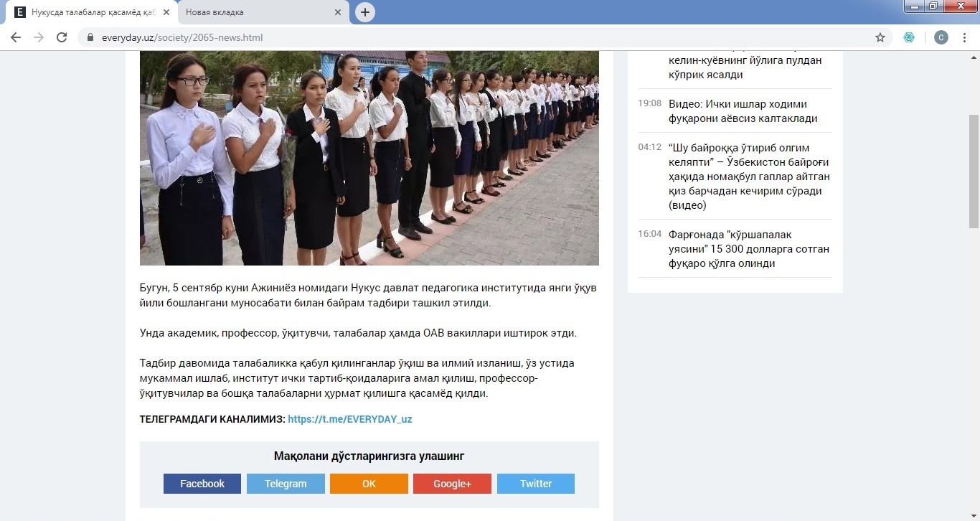980x521 pixels.
Task: Switch to the Новая вкладка tab
Action: point(251,12)
